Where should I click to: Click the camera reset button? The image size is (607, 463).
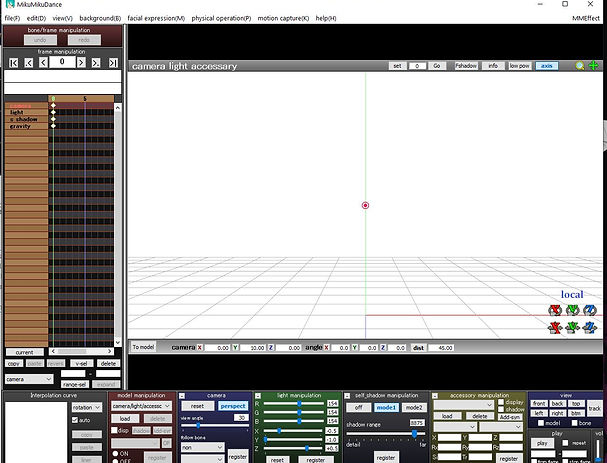pos(197,406)
